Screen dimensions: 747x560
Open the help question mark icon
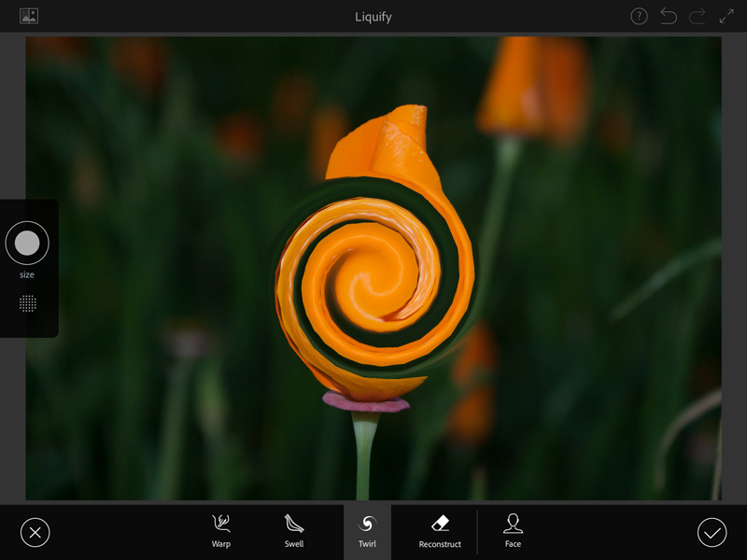pos(639,16)
